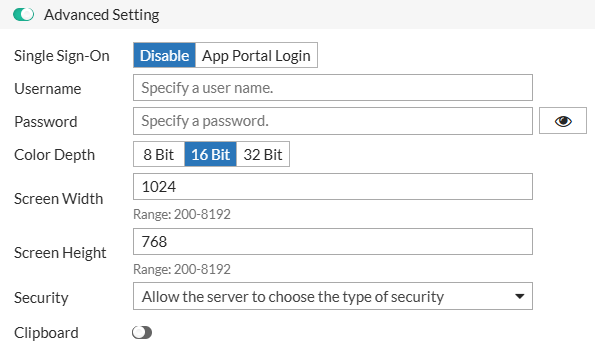The height and width of the screenshot is (362, 595).
Task: Click the Advanced Setting header label
Action: tap(102, 15)
